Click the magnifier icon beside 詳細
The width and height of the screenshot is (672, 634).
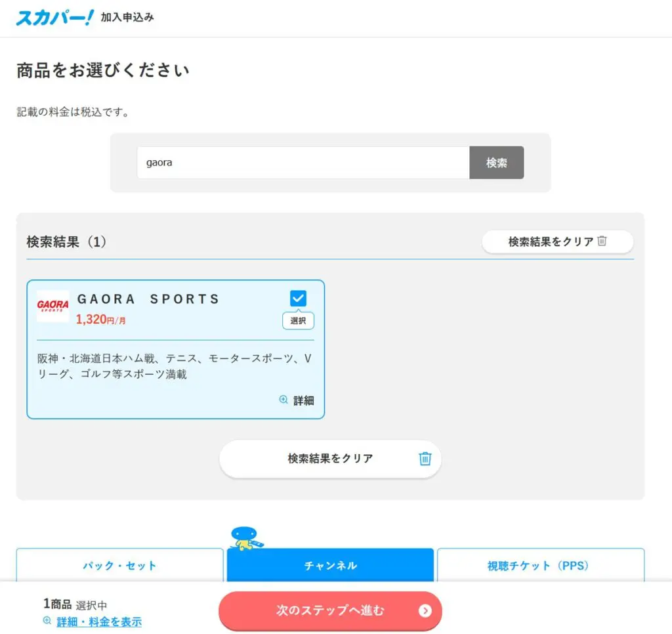[283, 400]
